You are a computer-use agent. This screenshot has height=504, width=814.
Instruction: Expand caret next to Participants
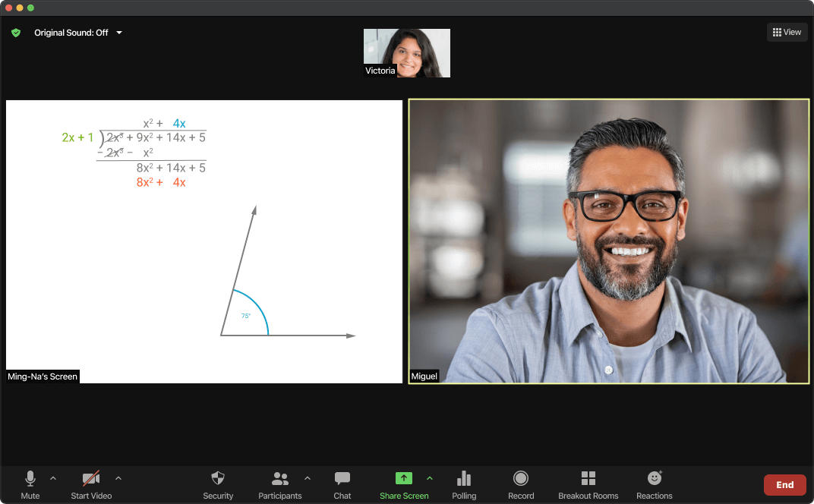click(308, 478)
